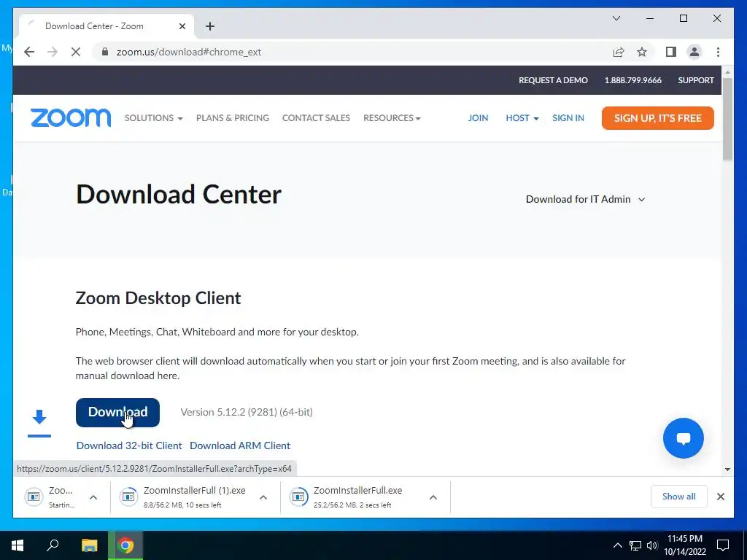Click the address bar URL field
747x560 pixels.
352,52
